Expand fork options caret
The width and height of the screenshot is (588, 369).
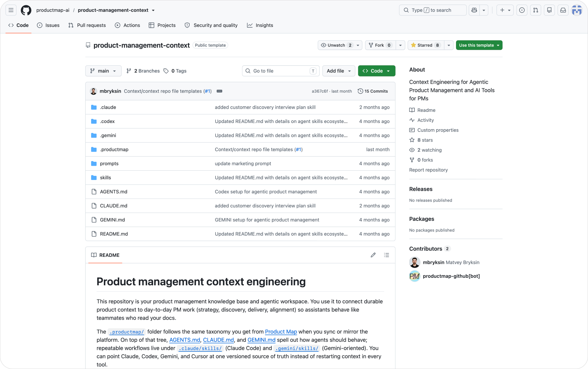point(400,45)
